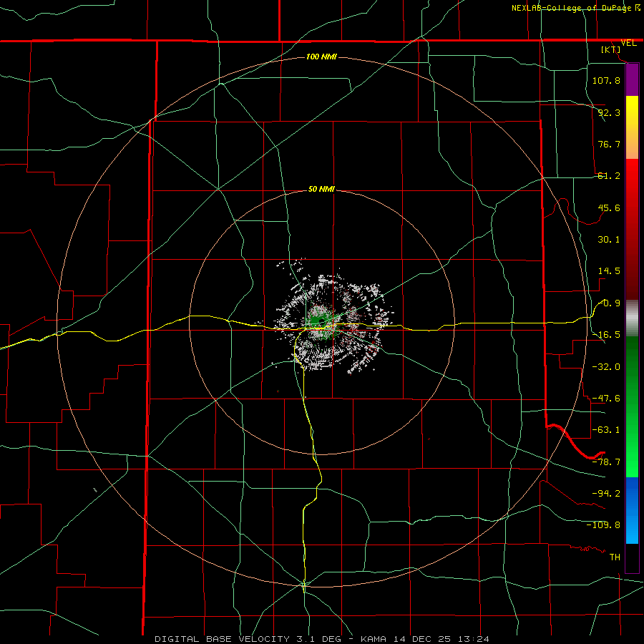Pick the blue segment of the velocity color bar
This screenshot has width=644, height=644.
632,510
